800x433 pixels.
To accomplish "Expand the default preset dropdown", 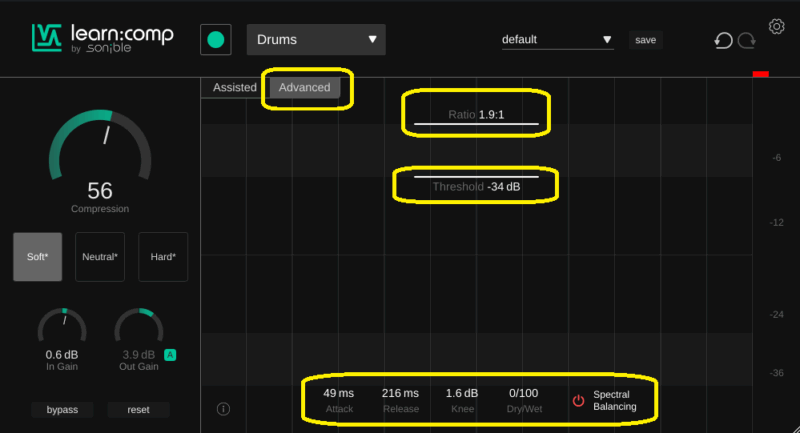I will (557, 40).
